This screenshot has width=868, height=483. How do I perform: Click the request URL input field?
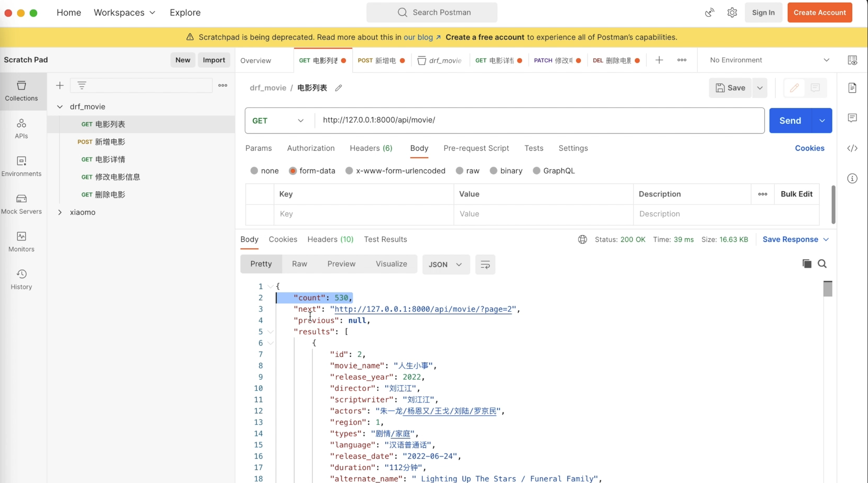539,120
